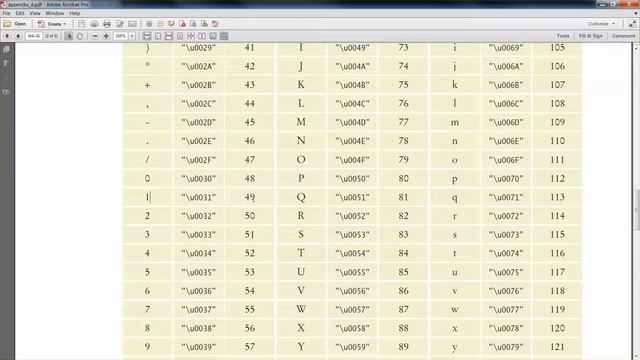The height and width of the screenshot is (360, 640).
Task: Click the Save file floppy icon
Action: click(x=82, y=24)
